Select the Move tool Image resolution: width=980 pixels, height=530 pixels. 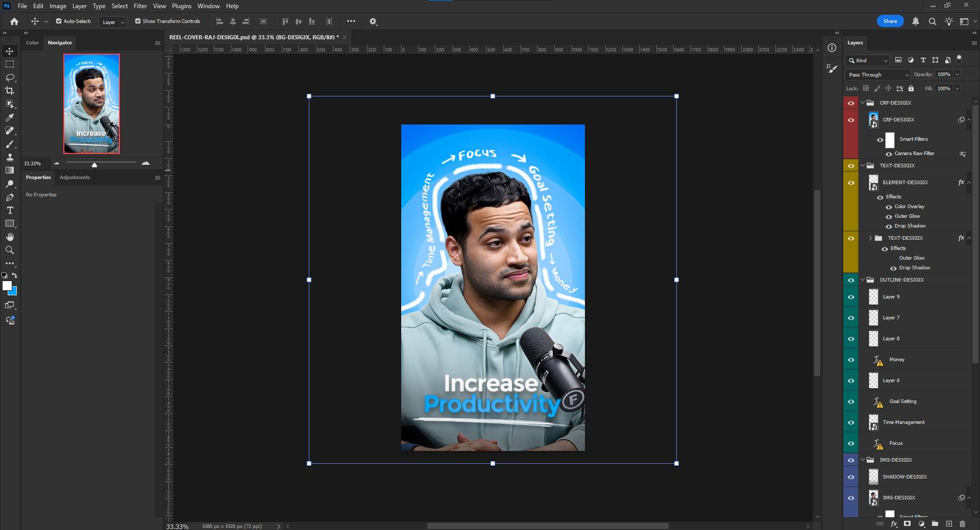pos(10,51)
